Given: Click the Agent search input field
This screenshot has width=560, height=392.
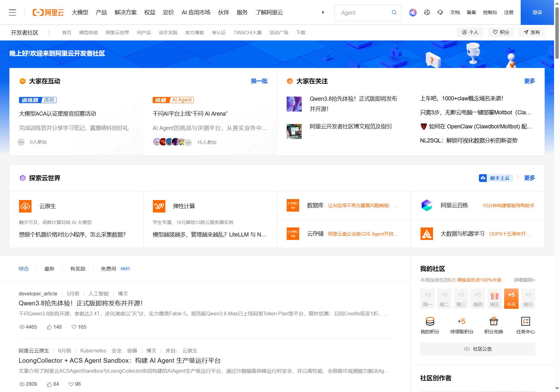Looking at the screenshot, I should 363,13.
